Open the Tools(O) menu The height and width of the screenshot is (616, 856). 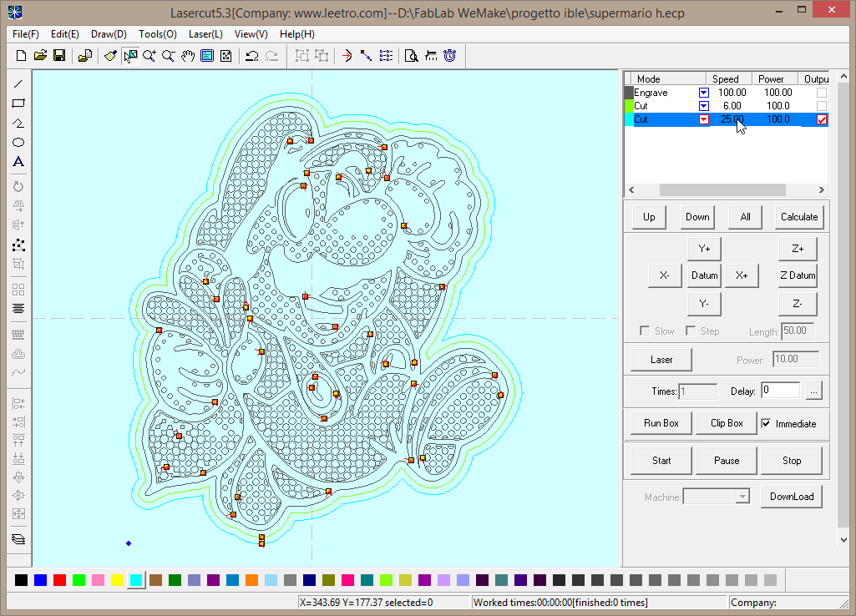pos(158,34)
